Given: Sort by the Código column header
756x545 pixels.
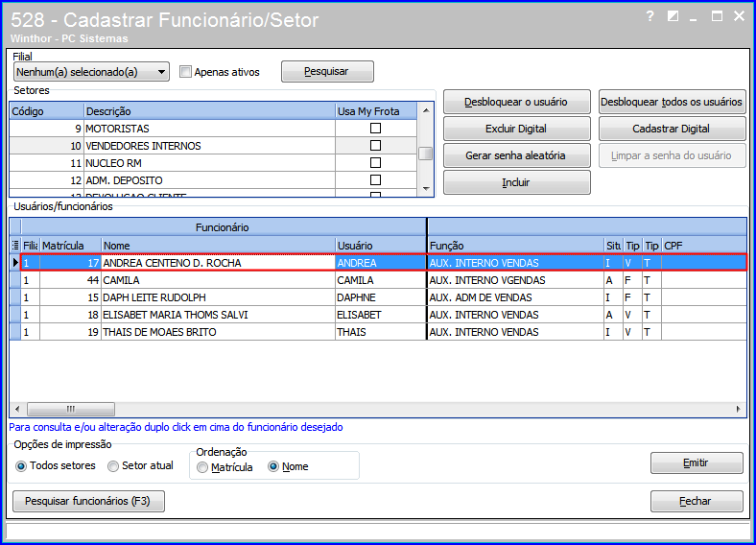Looking at the screenshot, I should pyautogui.click(x=47, y=111).
